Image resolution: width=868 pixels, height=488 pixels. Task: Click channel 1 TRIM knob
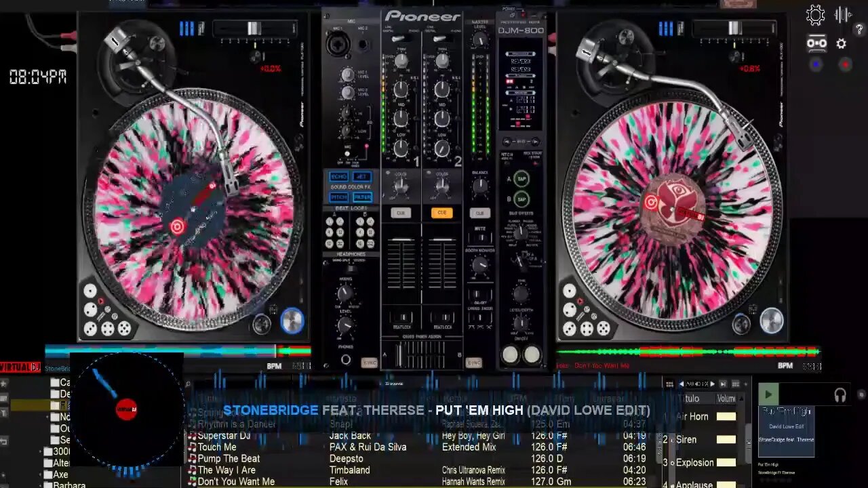pos(401,61)
